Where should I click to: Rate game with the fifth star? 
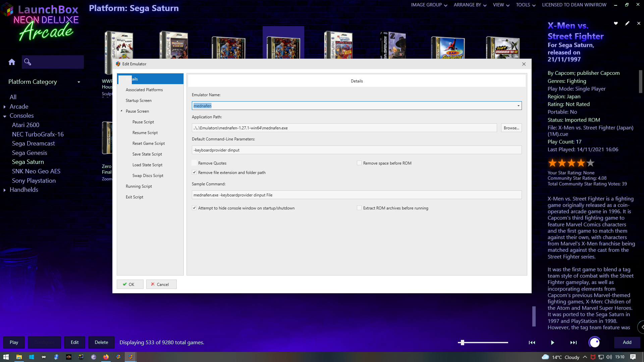coord(590,163)
